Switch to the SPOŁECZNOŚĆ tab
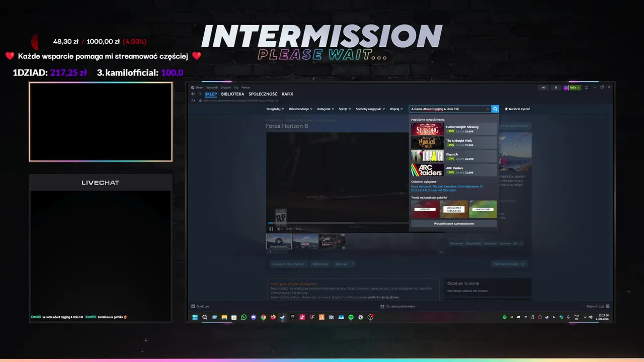The height and width of the screenshot is (362, 644). pyautogui.click(x=263, y=94)
